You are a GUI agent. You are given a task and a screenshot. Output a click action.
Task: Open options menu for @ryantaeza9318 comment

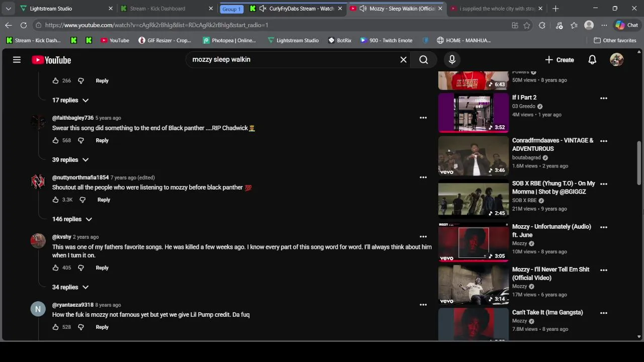(x=423, y=304)
